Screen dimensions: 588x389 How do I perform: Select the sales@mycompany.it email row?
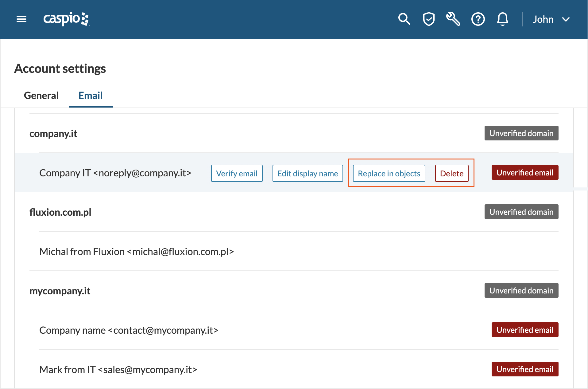pos(118,370)
